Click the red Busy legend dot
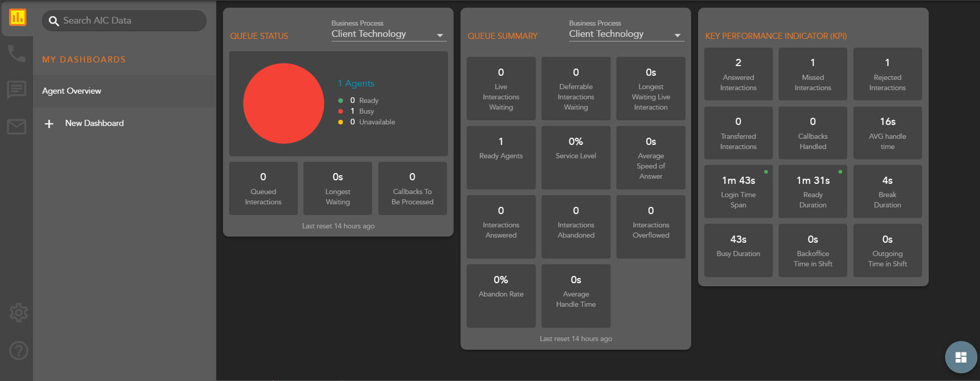Image resolution: width=980 pixels, height=381 pixels. [340, 111]
